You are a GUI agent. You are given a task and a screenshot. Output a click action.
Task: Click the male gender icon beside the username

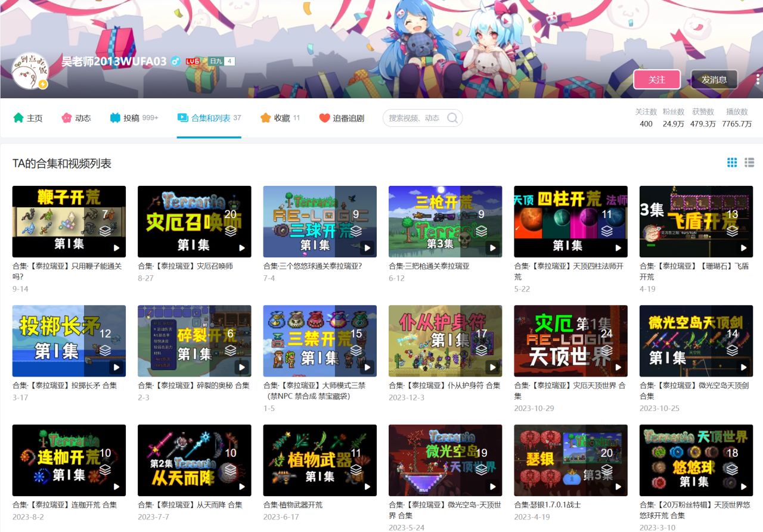click(175, 61)
